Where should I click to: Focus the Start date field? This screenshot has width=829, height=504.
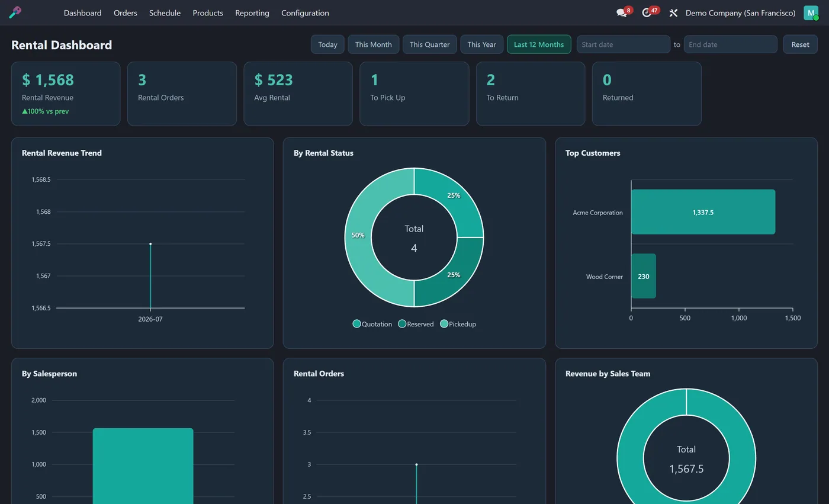tap(624, 44)
